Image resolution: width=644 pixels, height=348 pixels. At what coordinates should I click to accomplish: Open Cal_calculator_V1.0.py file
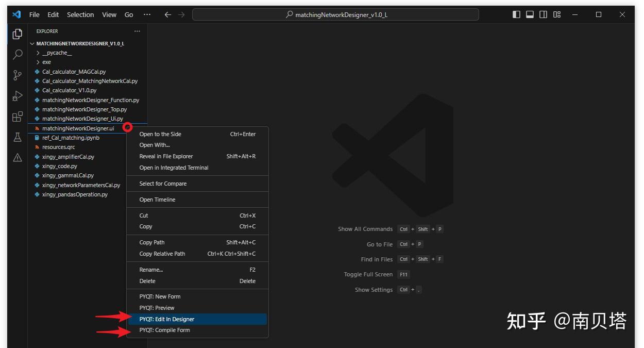(88, 90)
